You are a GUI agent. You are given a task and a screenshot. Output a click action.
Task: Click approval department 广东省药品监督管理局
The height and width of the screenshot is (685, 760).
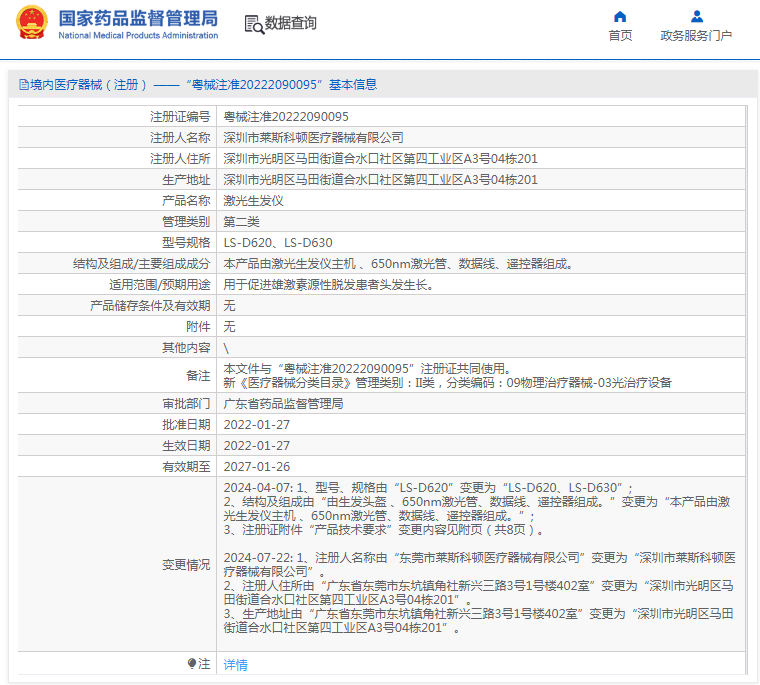(x=283, y=404)
